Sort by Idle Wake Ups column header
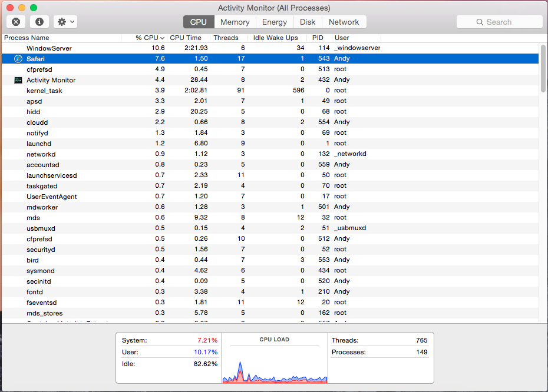 point(277,38)
